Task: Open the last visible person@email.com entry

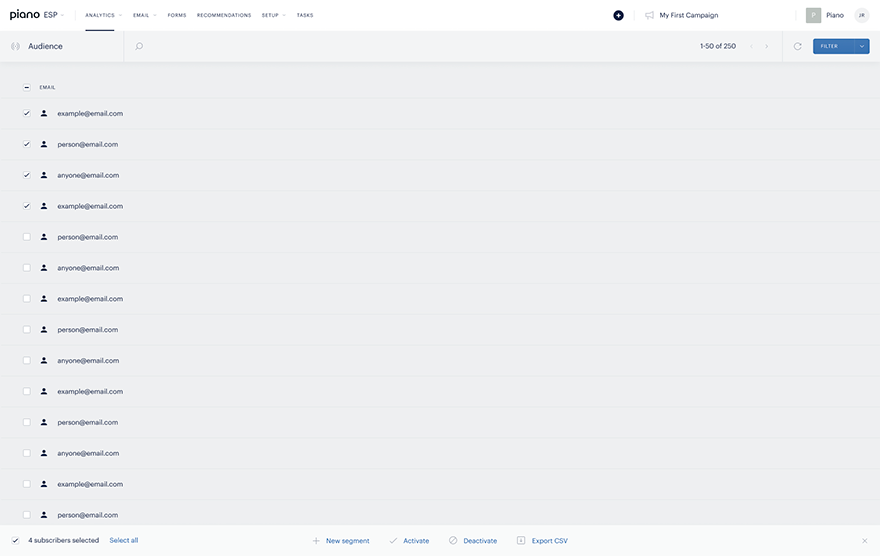Action: [x=88, y=514]
